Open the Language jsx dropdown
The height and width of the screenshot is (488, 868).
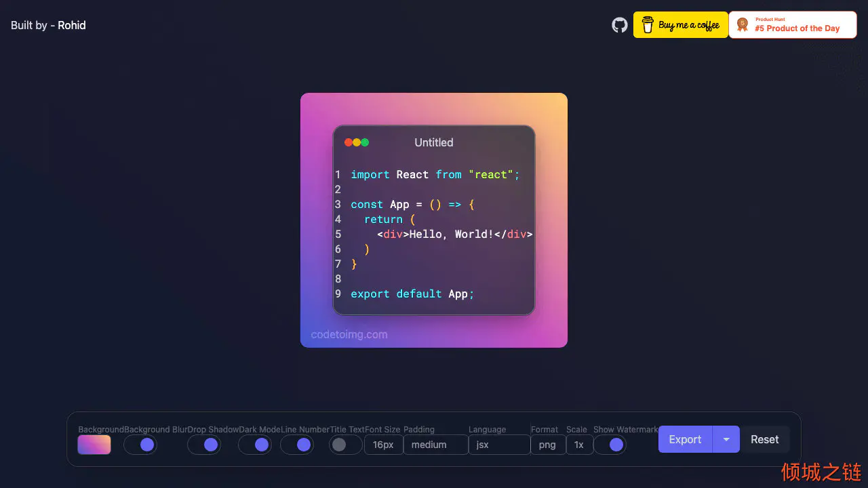pyautogui.click(x=499, y=445)
